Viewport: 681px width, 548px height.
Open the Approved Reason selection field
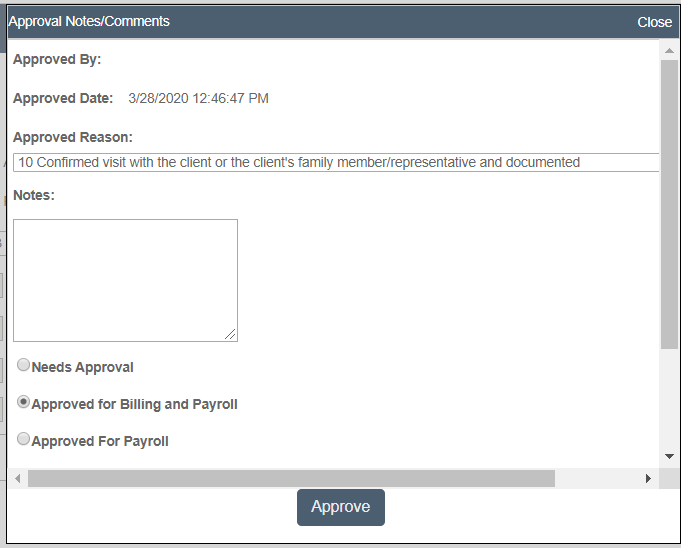(336, 162)
